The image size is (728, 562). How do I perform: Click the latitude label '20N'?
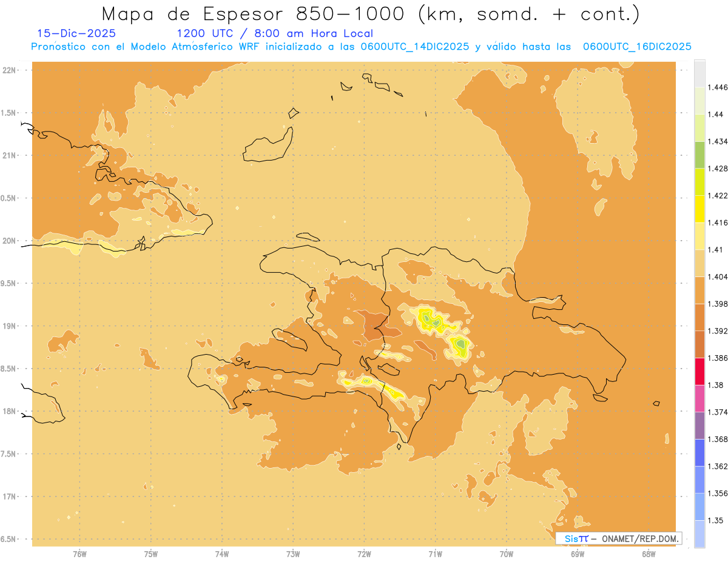coord(9,241)
